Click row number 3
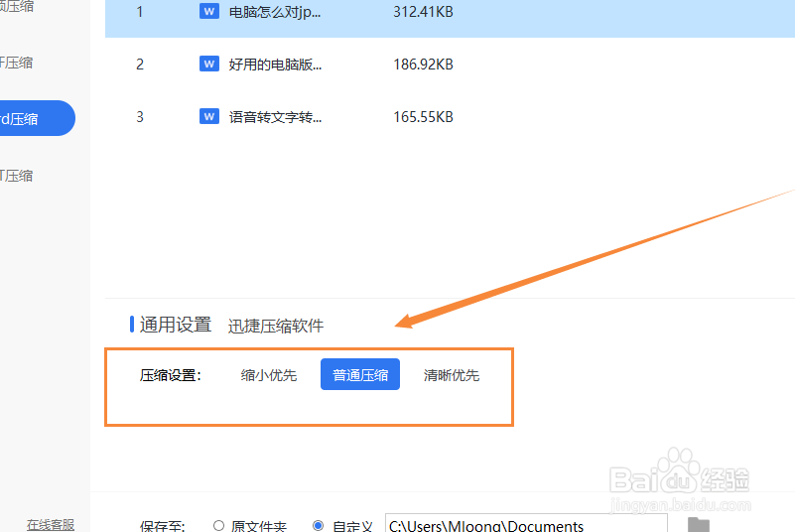The width and height of the screenshot is (795, 532). (x=139, y=117)
